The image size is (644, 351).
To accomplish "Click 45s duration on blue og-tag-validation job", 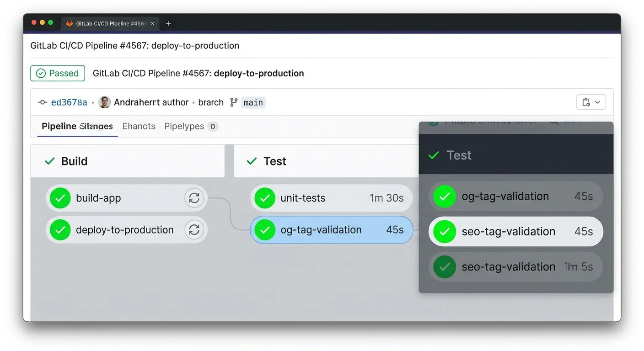I will coord(395,230).
